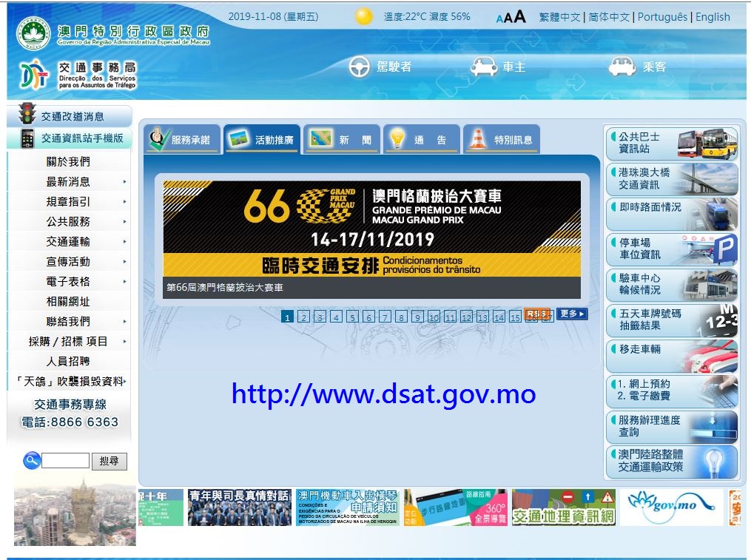The width and height of the screenshot is (751, 560).
Task: Type in the search text field
Action: click(x=65, y=461)
